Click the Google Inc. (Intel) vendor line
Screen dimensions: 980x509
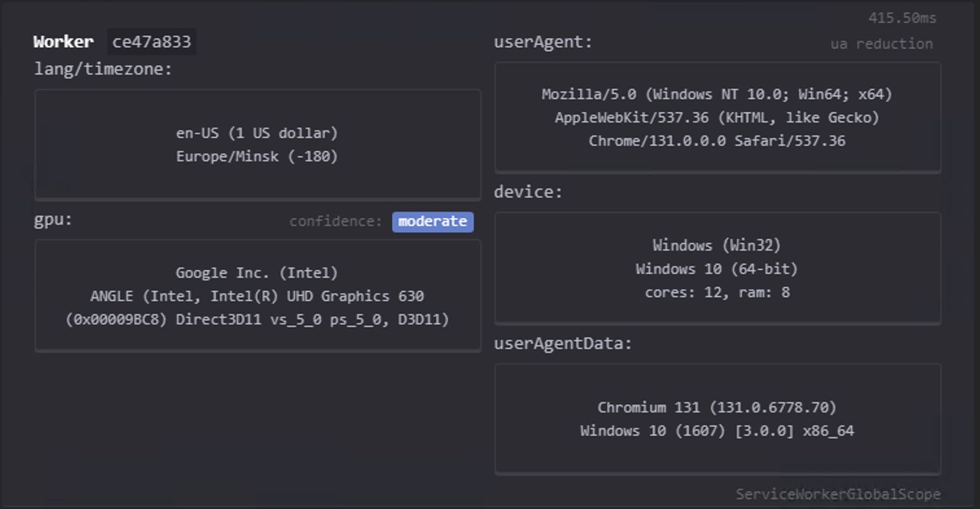pyautogui.click(x=257, y=273)
